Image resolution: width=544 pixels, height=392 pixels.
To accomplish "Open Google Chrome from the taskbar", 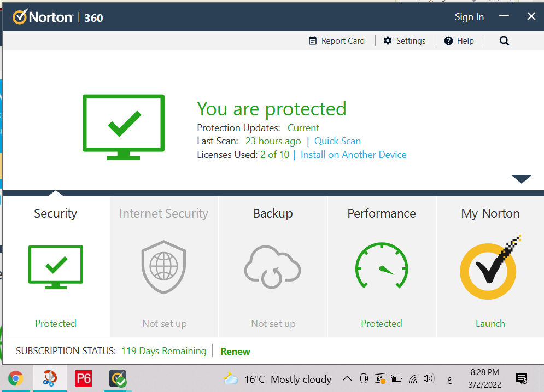I will point(16,378).
